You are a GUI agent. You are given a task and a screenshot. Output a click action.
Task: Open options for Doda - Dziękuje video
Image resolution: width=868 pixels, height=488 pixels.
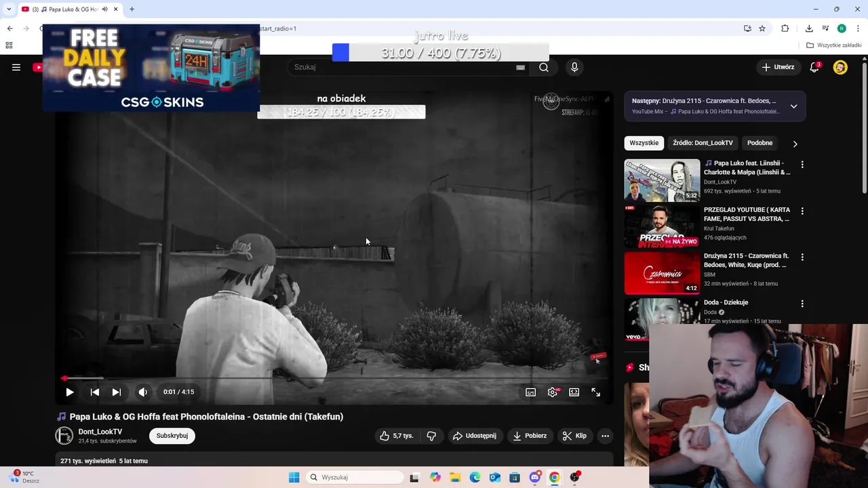click(802, 304)
